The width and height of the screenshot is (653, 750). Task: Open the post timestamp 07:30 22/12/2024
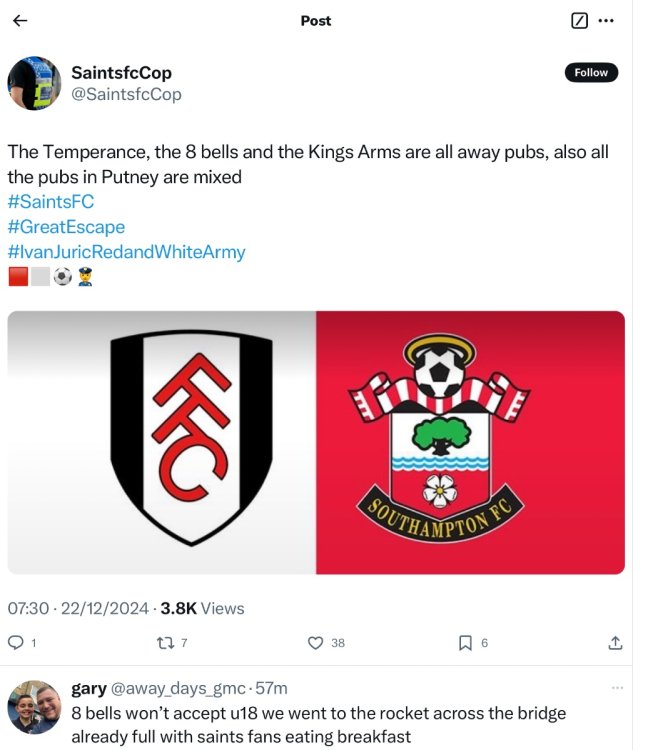pos(78,608)
